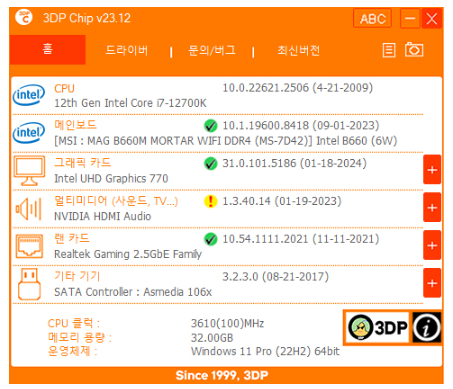
Task: Open the 드라이버 tab
Action: tap(127, 50)
